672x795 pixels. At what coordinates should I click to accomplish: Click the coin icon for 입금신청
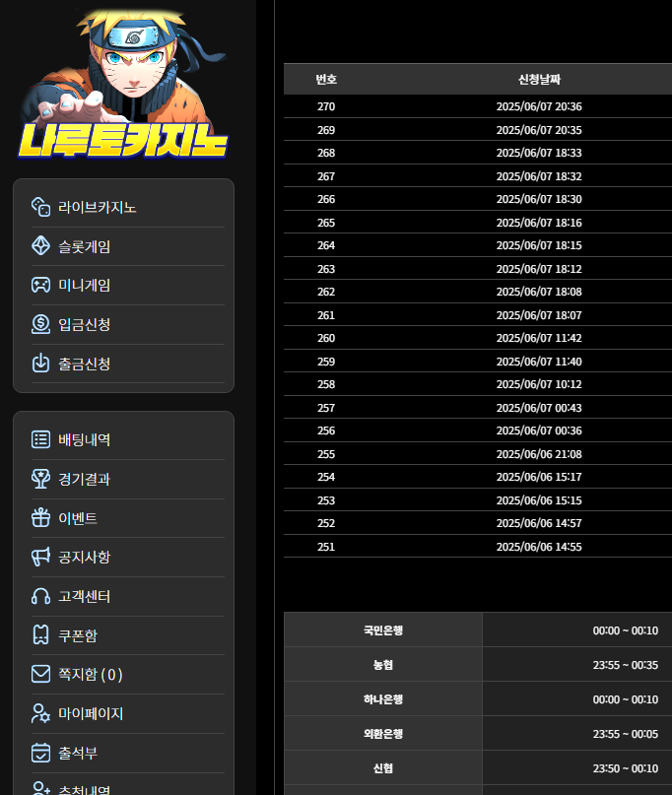(x=40, y=324)
